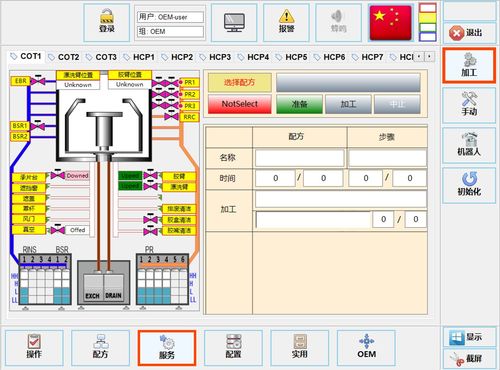Switch to the HCP3 tab

tap(216, 57)
